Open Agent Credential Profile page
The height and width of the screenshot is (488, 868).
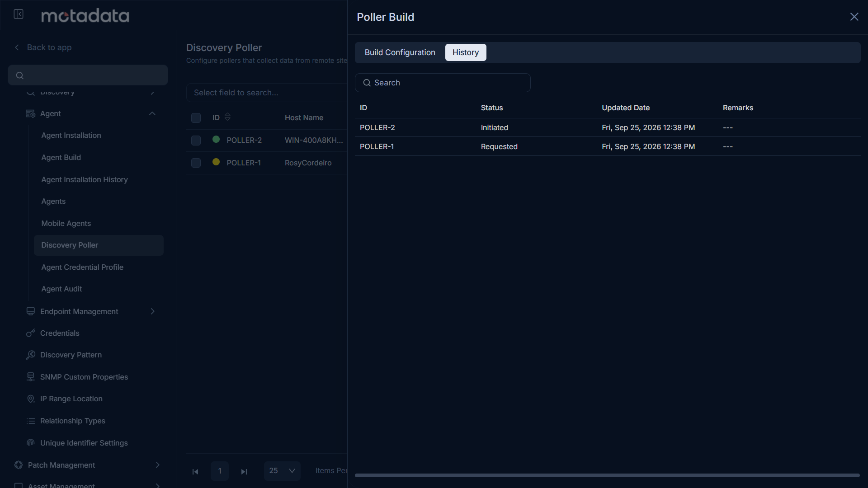[82, 267]
